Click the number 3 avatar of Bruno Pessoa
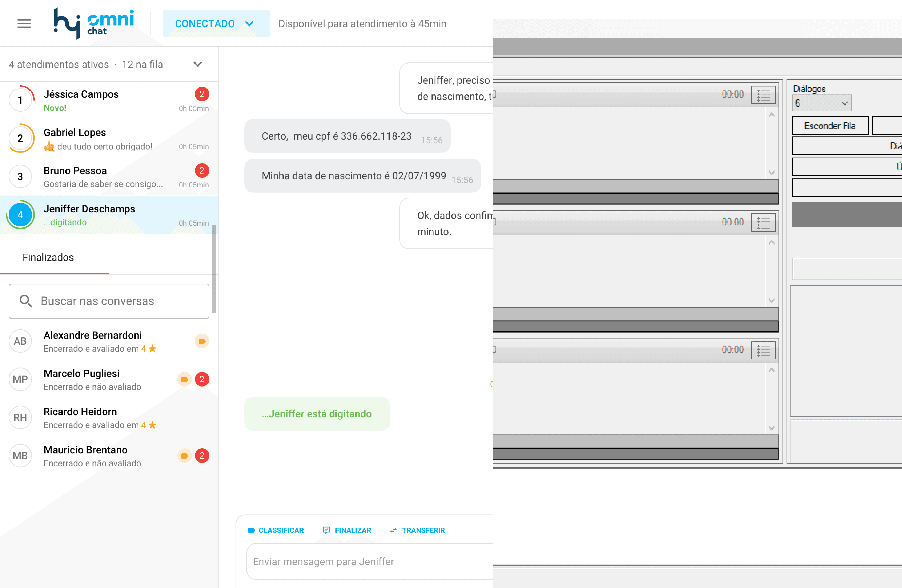The image size is (902, 588). click(x=20, y=177)
